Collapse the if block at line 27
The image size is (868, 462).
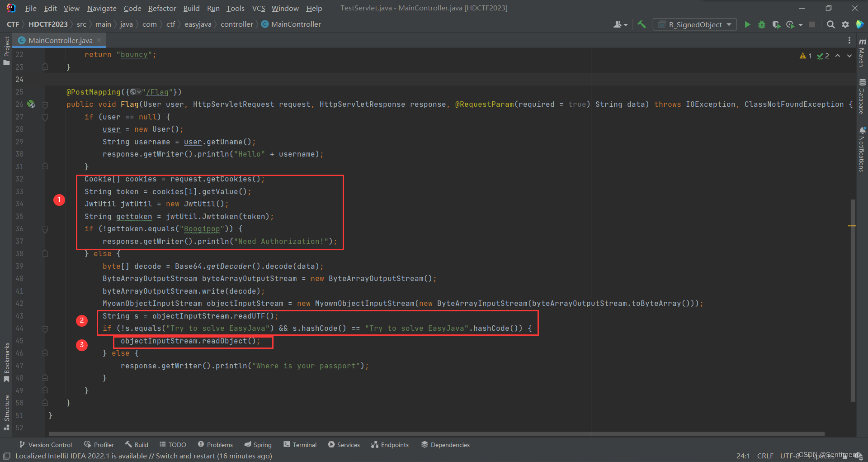coord(45,117)
